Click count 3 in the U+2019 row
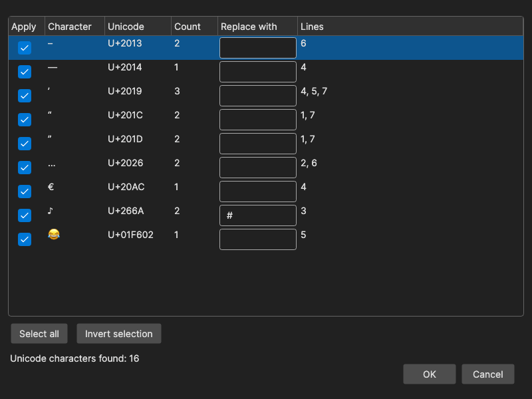 tap(177, 91)
